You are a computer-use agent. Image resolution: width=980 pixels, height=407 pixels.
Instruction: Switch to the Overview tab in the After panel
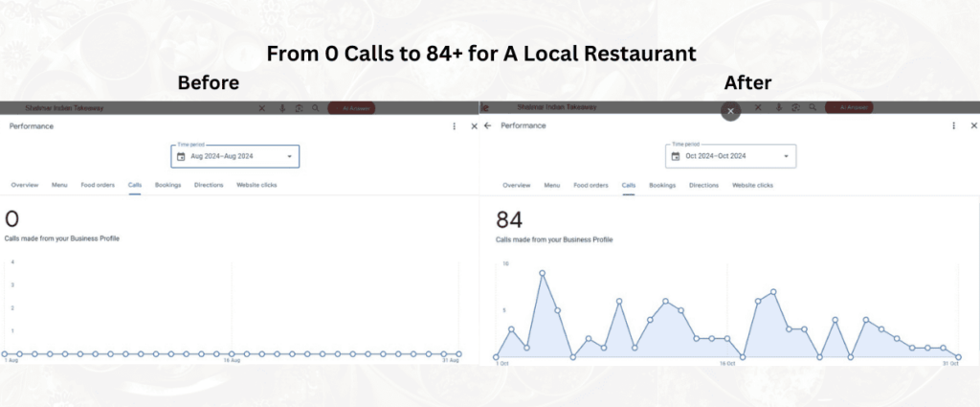(516, 185)
